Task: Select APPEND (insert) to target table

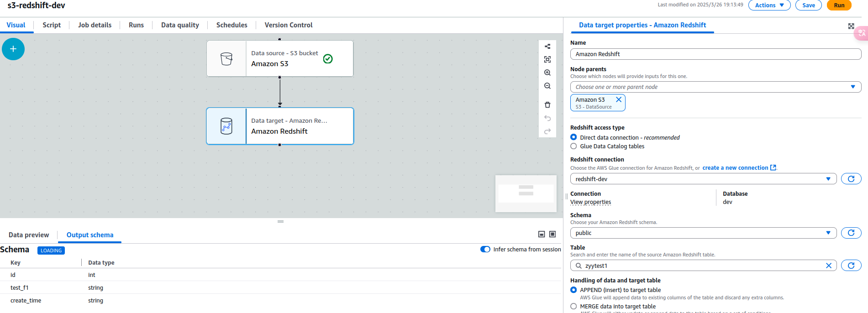Action: pyautogui.click(x=573, y=290)
